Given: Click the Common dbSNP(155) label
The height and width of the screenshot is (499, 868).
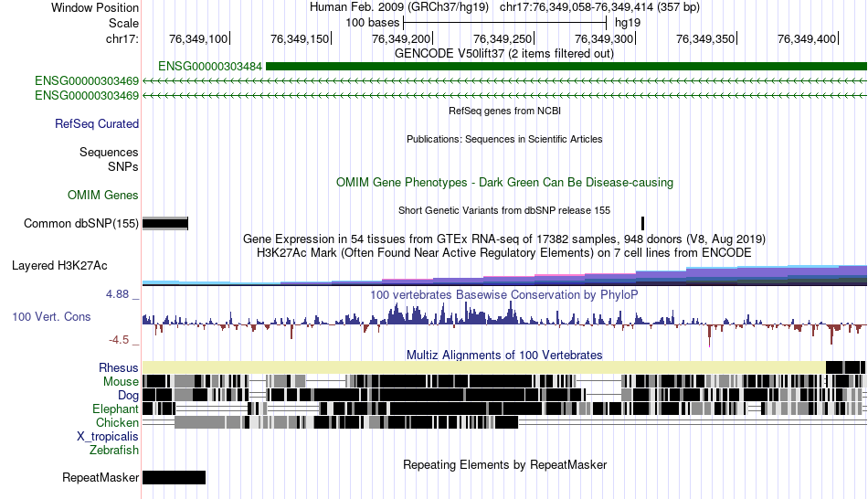Looking at the screenshot, I should pos(80,223).
